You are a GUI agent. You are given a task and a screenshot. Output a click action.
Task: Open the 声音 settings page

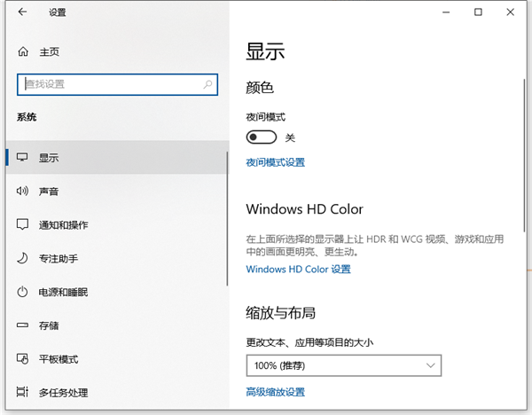[49, 191]
